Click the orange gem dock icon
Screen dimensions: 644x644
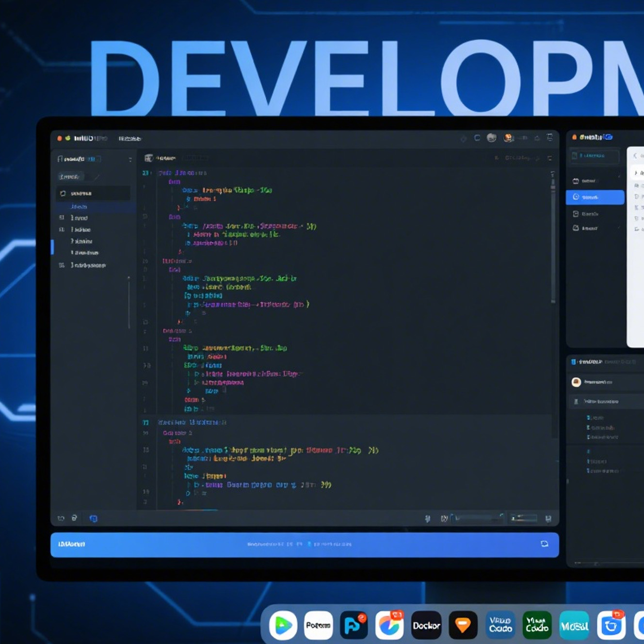(x=463, y=626)
